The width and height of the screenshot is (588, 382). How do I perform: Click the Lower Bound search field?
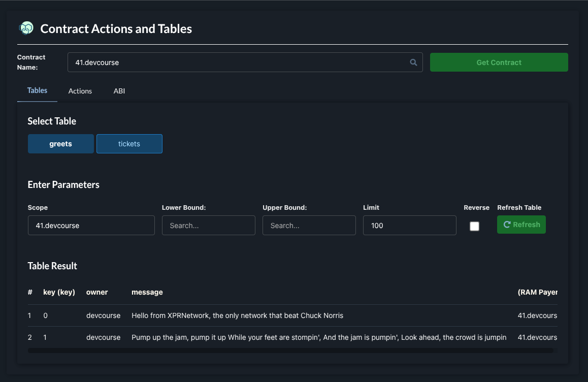click(x=208, y=226)
